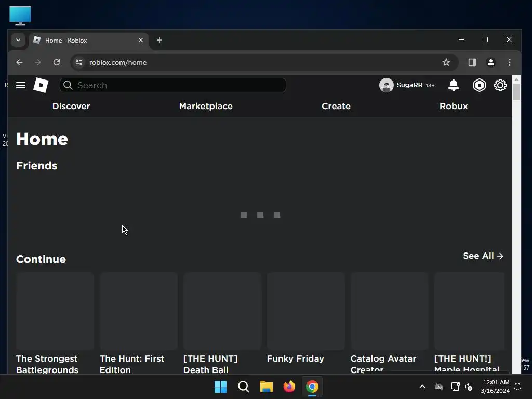Click the network tray icon

[x=455, y=387]
